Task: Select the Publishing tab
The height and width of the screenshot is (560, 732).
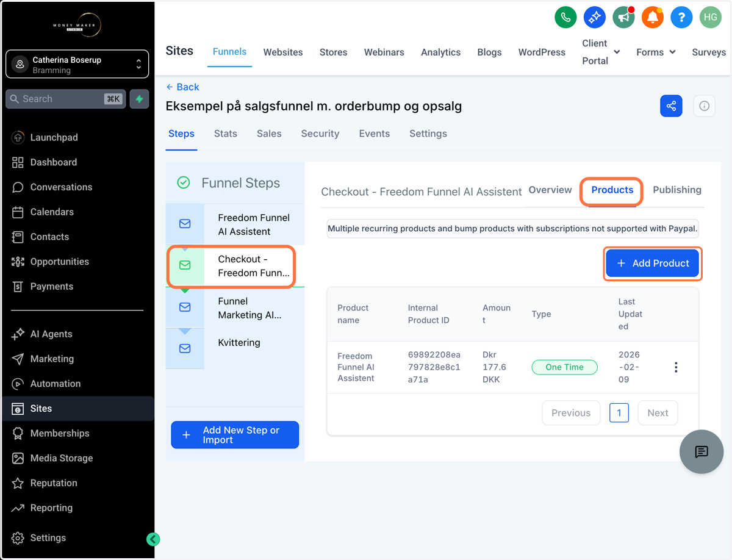Action: click(677, 190)
